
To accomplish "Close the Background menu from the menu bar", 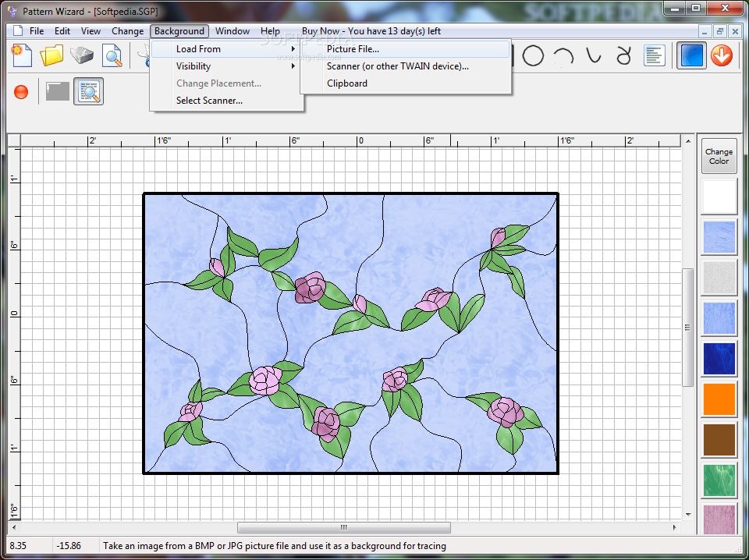I will point(179,31).
